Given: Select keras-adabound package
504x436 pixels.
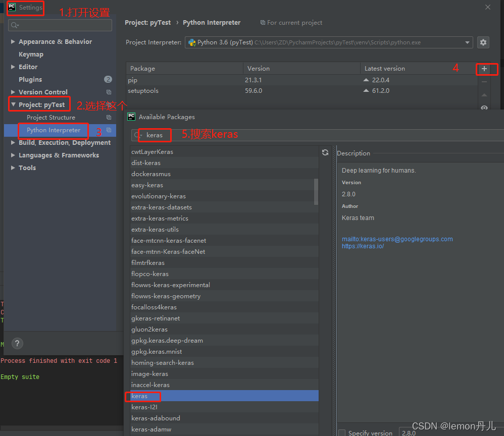Looking at the screenshot, I should [224, 418].
